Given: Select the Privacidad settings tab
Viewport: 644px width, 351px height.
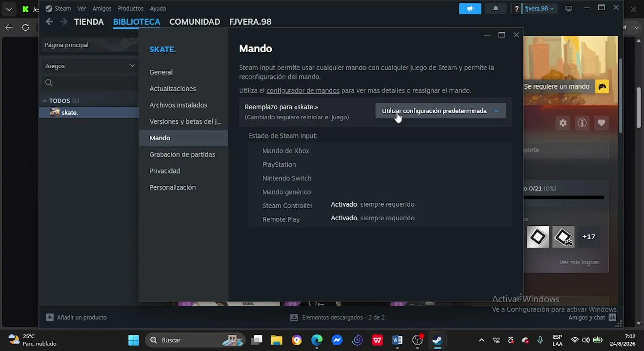Looking at the screenshot, I should 183,171.
